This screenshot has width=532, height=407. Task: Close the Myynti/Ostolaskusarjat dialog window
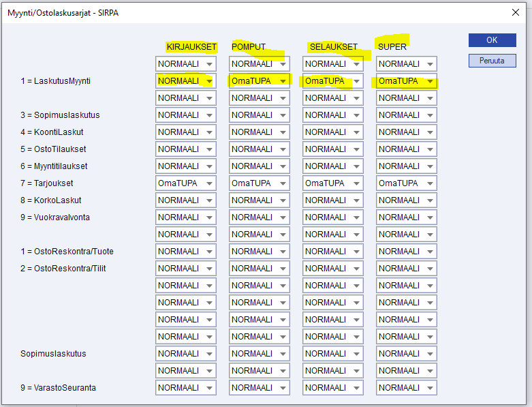(x=516, y=12)
